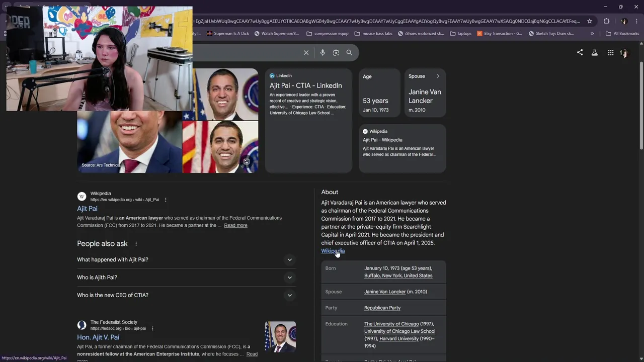Click the 'Education' label in the facts table
Image resolution: width=644 pixels, height=362 pixels.
(336, 324)
